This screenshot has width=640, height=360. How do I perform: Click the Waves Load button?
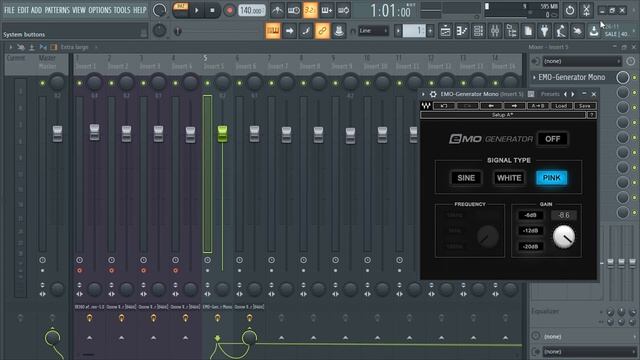pos(561,106)
